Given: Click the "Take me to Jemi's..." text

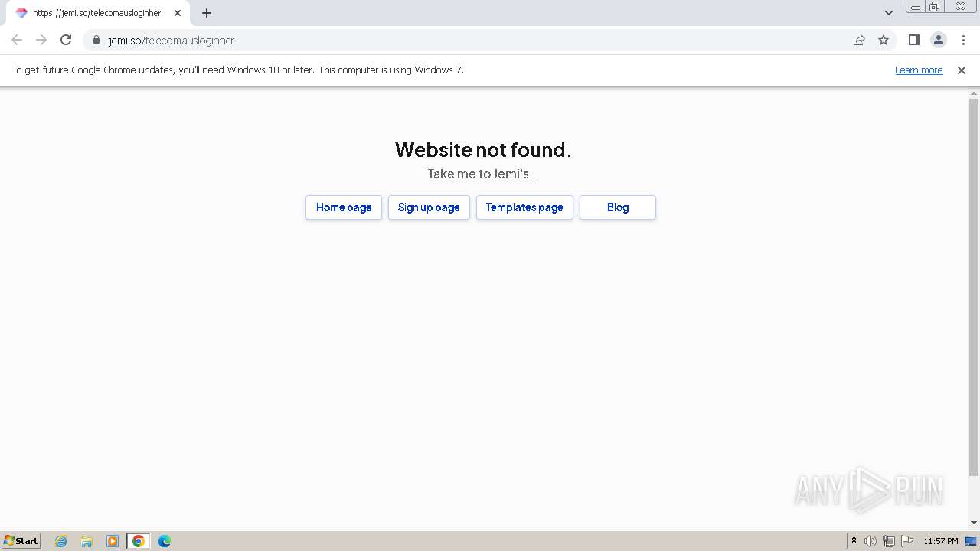Looking at the screenshot, I should click(483, 174).
